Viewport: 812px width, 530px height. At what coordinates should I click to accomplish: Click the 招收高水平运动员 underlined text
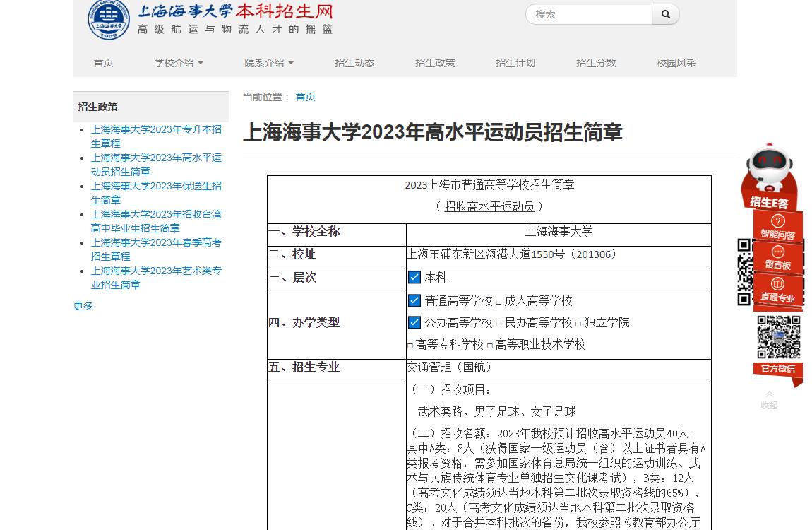pyautogui.click(x=489, y=206)
